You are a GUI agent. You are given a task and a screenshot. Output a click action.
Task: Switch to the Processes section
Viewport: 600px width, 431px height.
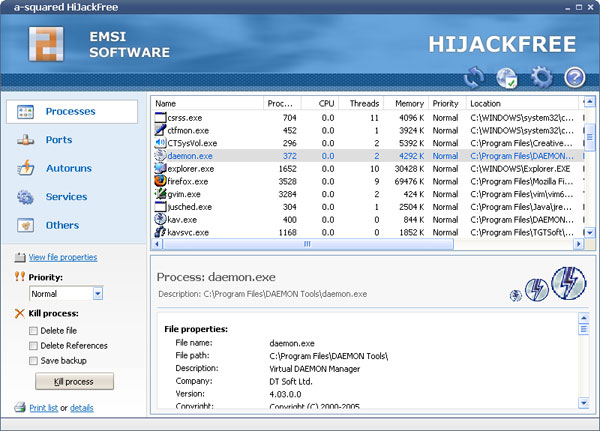click(x=72, y=111)
